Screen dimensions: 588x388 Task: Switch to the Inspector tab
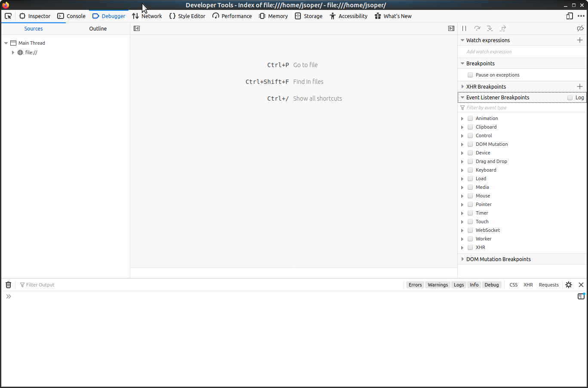[35, 16]
